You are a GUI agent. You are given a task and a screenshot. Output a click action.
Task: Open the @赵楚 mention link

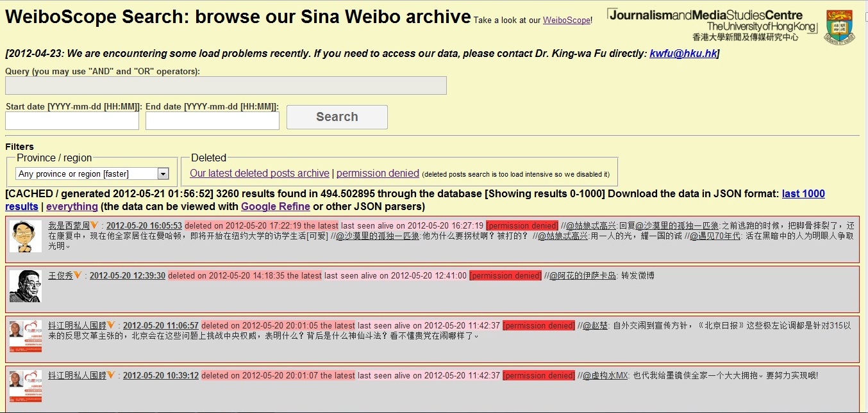595,325
